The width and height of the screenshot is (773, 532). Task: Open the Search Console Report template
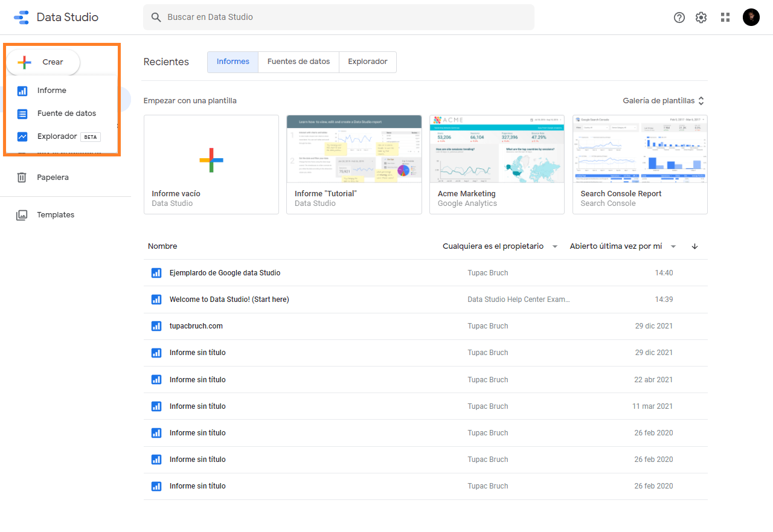(x=640, y=164)
